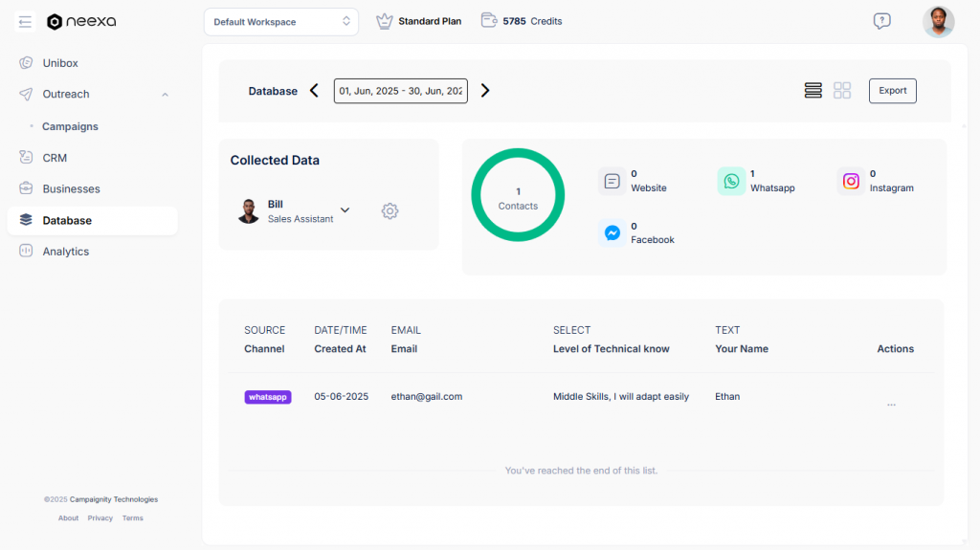Click the hamburger menu collapse icon
Viewport: 980px width, 550px height.
pos(25,22)
